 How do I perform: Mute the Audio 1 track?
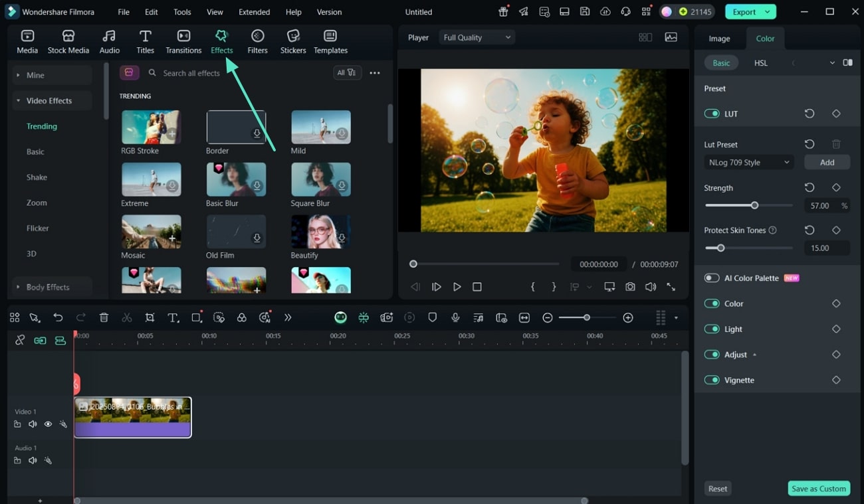[33, 461]
